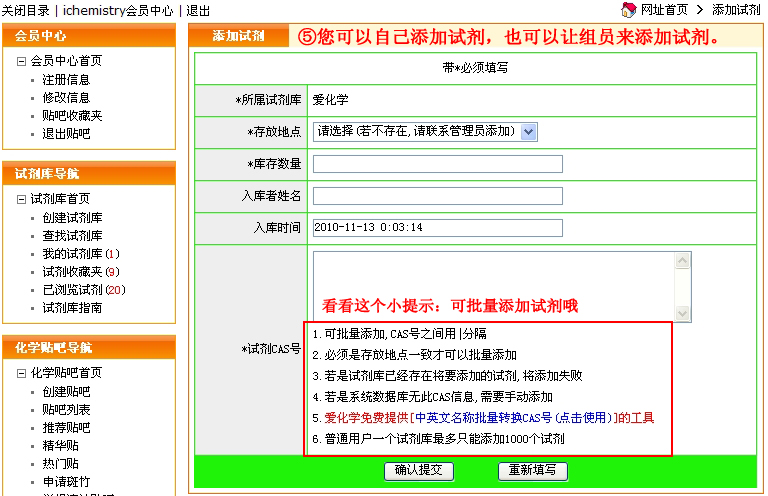Collapse the 会员中心首页 tree node

tap(21, 61)
